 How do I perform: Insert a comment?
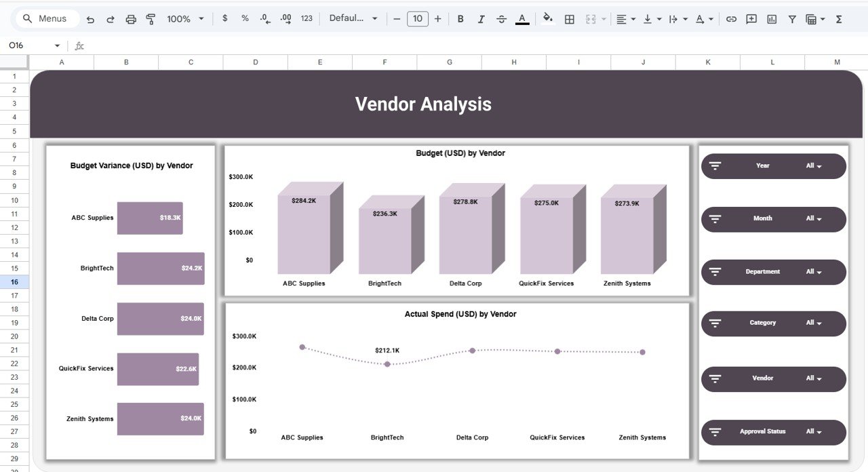pos(751,18)
